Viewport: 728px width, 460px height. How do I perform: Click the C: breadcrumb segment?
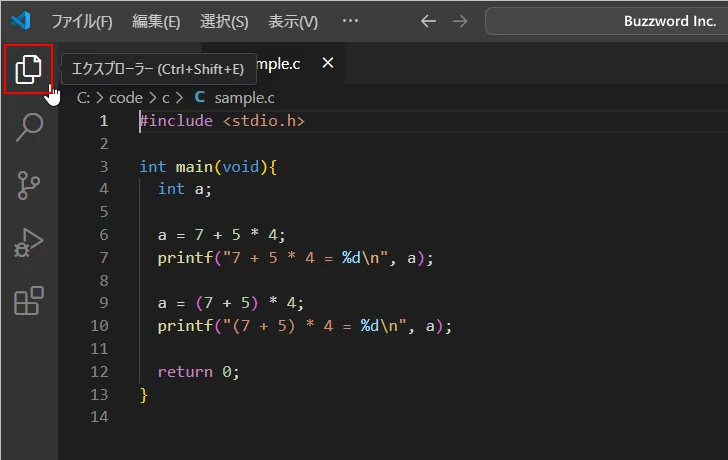click(84, 98)
